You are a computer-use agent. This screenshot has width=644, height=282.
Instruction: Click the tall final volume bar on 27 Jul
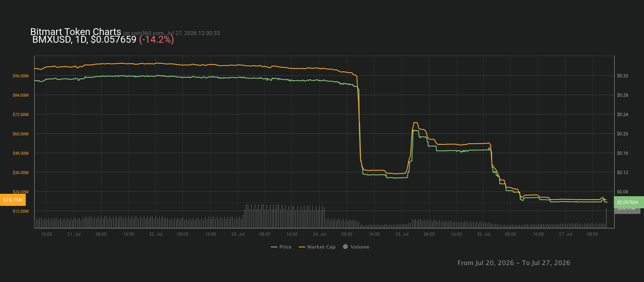606,218
